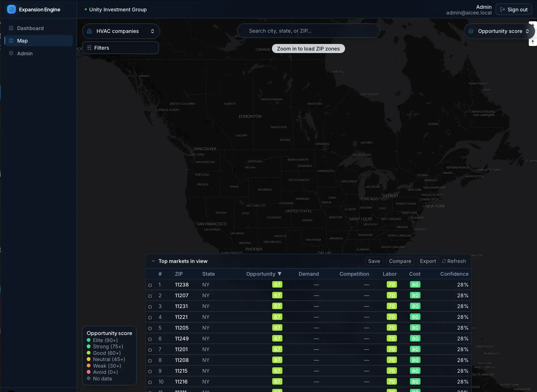Click the Admin gear icon in sidebar
537x392 pixels.
tap(11, 53)
